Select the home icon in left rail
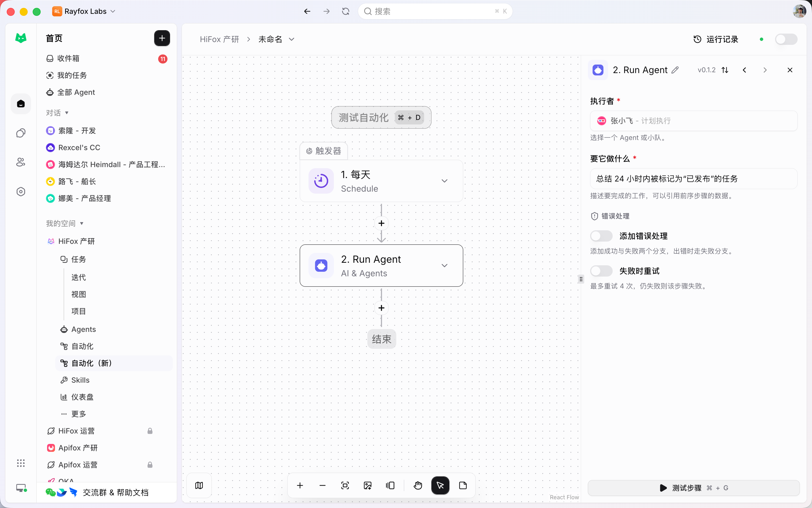Viewport: 812px width, 508px height. [21, 104]
